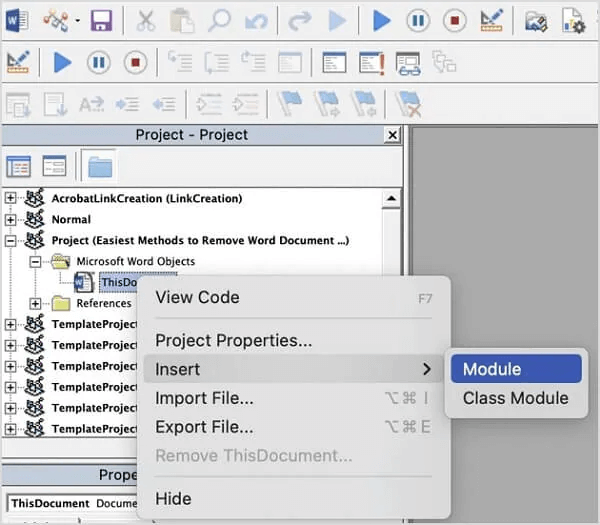Click the Cut scissors icon
The width and height of the screenshot is (600, 525).
(146, 21)
